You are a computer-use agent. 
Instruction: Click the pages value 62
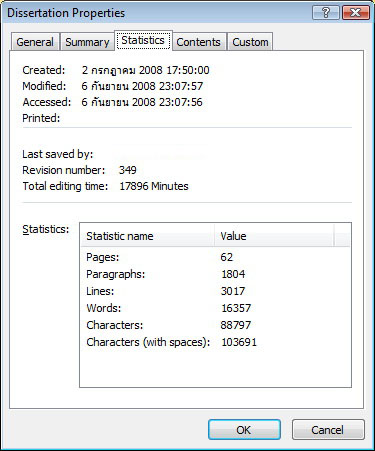pyautogui.click(x=227, y=257)
